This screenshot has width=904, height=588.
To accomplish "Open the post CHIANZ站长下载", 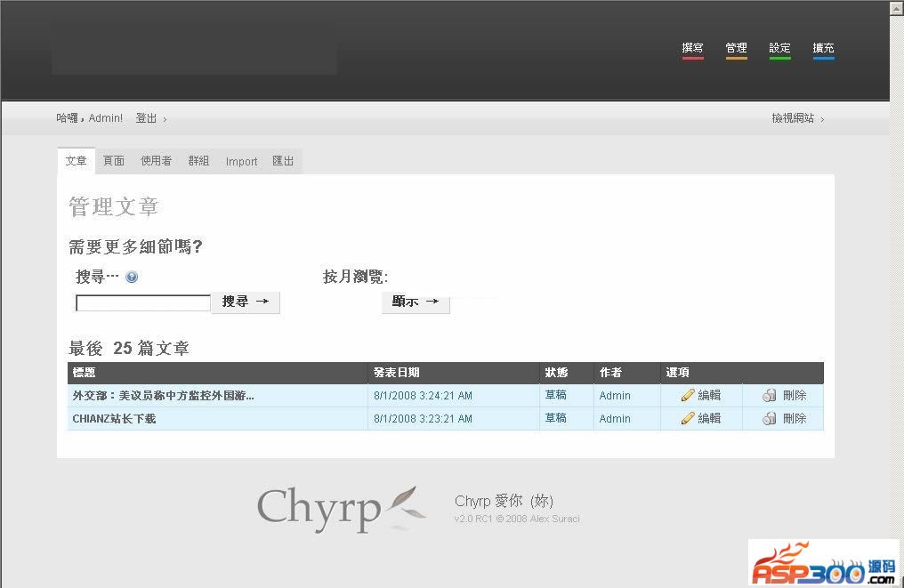I will click(114, 418).
